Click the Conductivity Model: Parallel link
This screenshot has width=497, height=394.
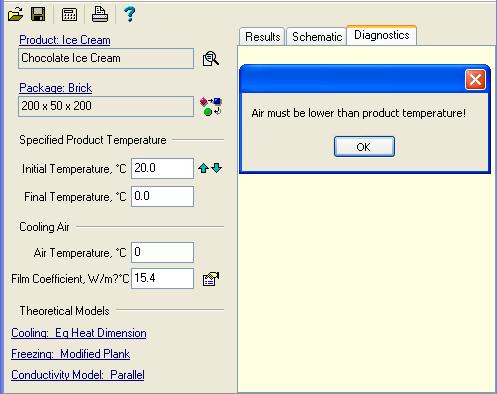[78, 375]
